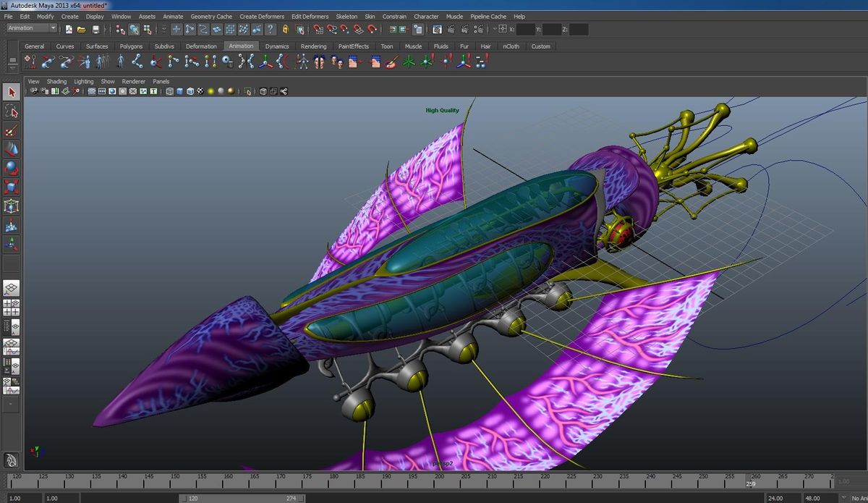Save the scene with the Save icon
Viewport: 868px width, 503px height.
point(95,30)
